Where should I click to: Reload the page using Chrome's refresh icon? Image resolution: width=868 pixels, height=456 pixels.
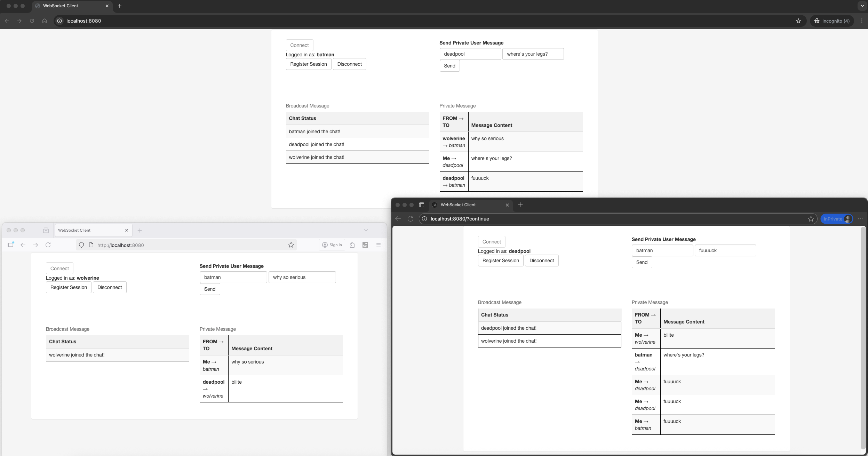pyautogui.click(x=32, y=21)
